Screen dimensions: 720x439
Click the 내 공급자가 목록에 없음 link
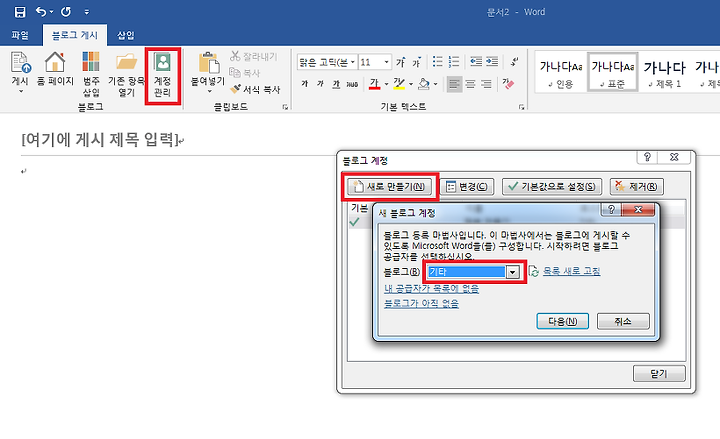click(x=431, y=289)
